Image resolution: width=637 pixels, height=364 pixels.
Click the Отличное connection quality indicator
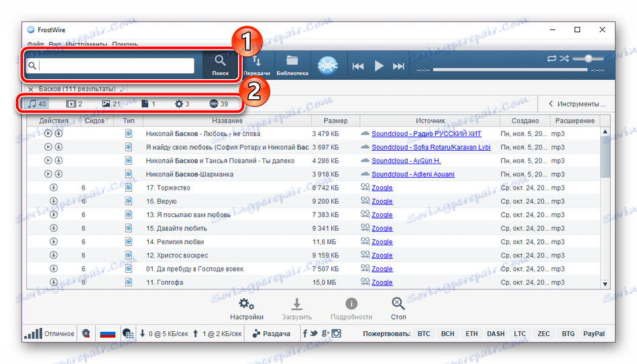coord(49,334)
